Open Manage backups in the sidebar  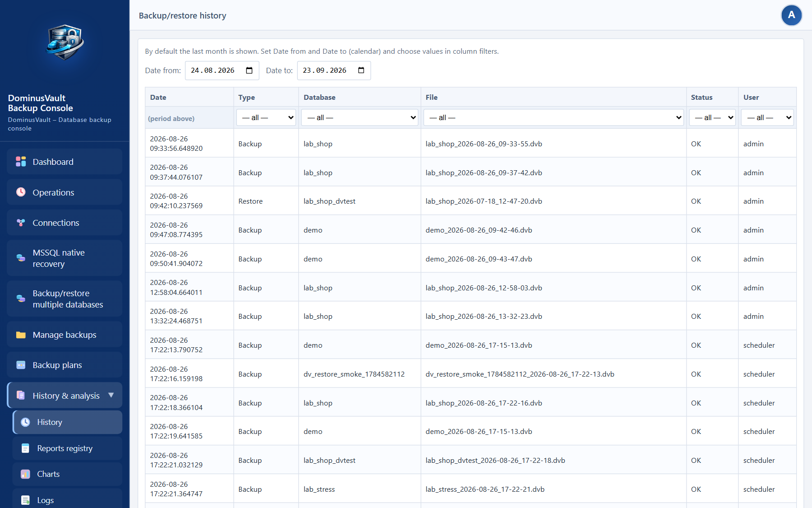(x=65, y=335)
